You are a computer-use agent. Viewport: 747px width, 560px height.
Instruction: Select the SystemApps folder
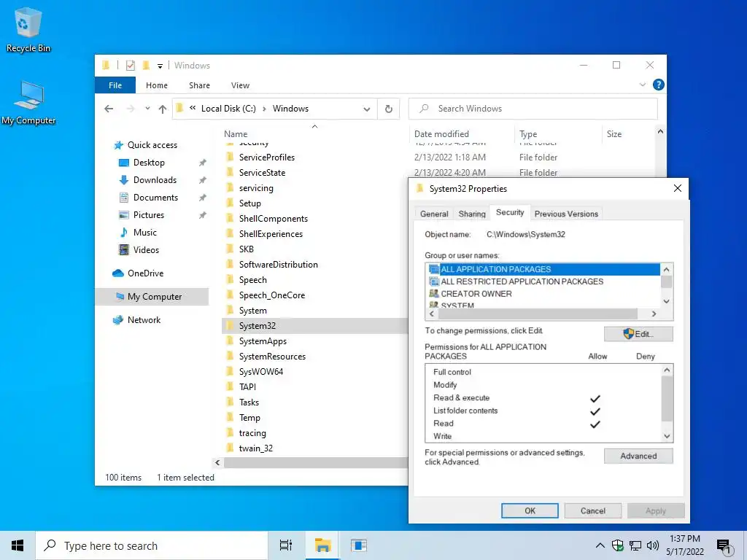coord(263,341)
